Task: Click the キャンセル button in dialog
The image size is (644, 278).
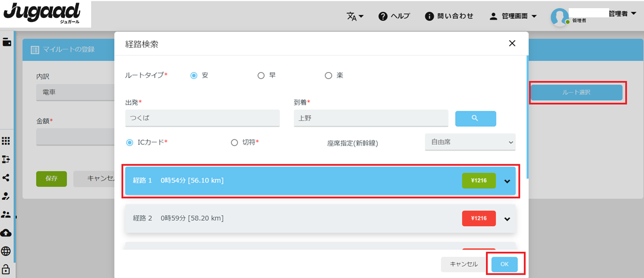Action: [x=463, y=264]
